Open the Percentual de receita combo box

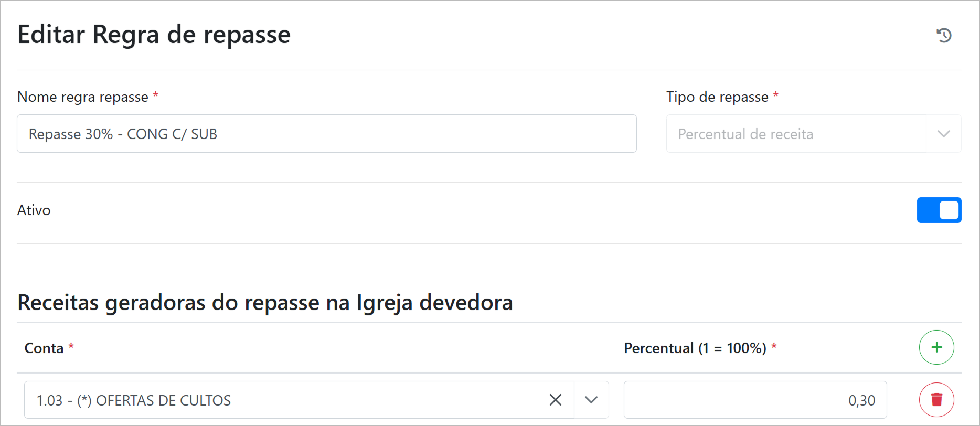(795, 134)
